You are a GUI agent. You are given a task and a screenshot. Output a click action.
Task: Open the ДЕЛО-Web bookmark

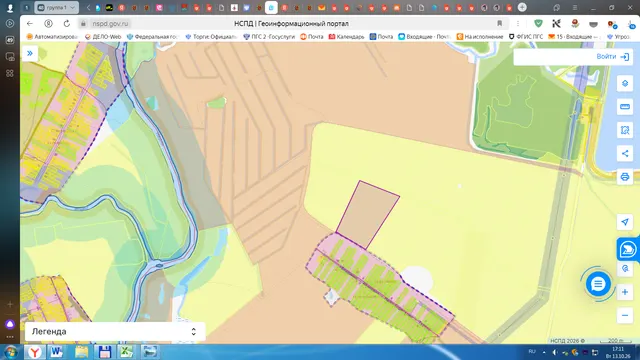point(103,37)
